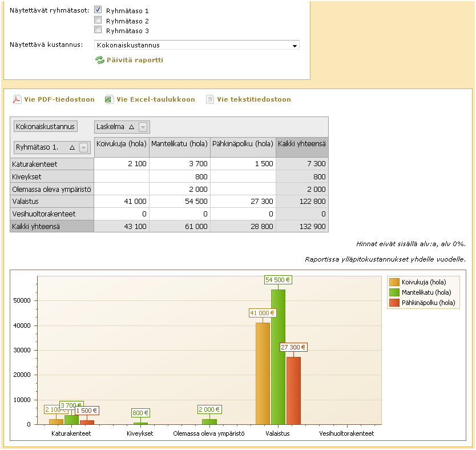Viewport: 476px width, 450px height.
Task: Select the Mantelikatu (hola) column header
Action: point(179,144)
